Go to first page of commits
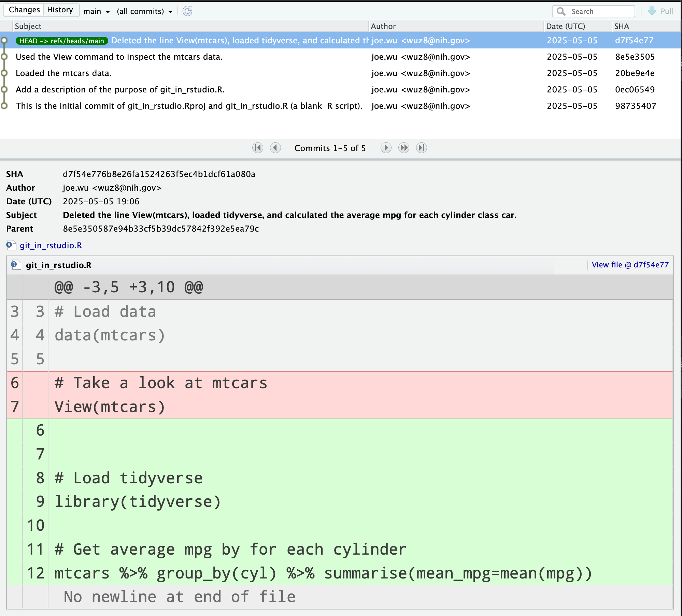The height and width of the screenshot is (616, 682). [x=258, y=148]
